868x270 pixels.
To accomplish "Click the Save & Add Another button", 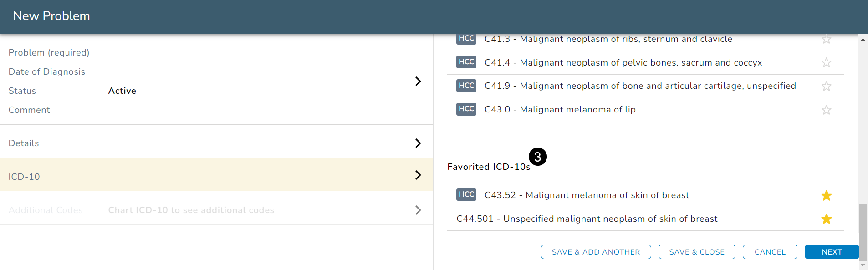I will click(596, 252).
